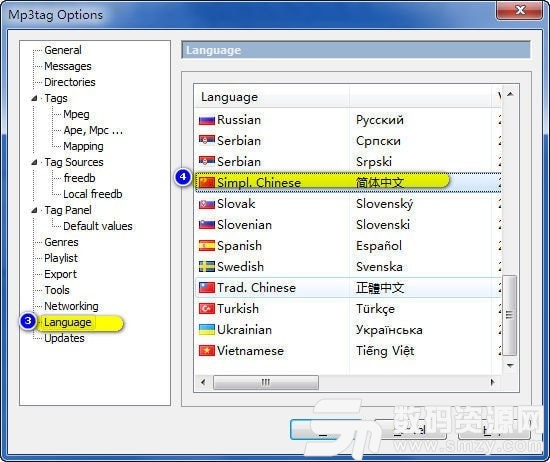The image size is (550, 462).
Task: Select the Turkish language row
Action: 348,309
